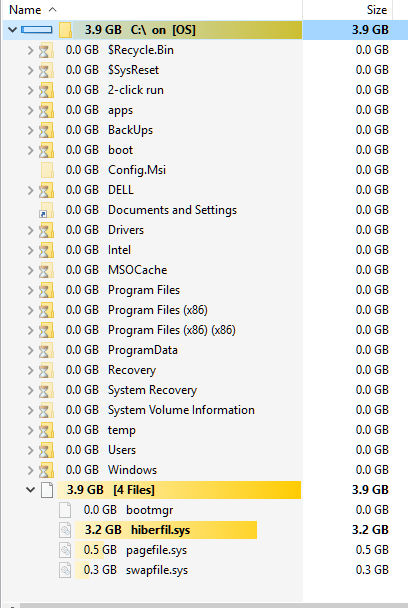Click the hiberfil.sys file icon

point(65,530)
